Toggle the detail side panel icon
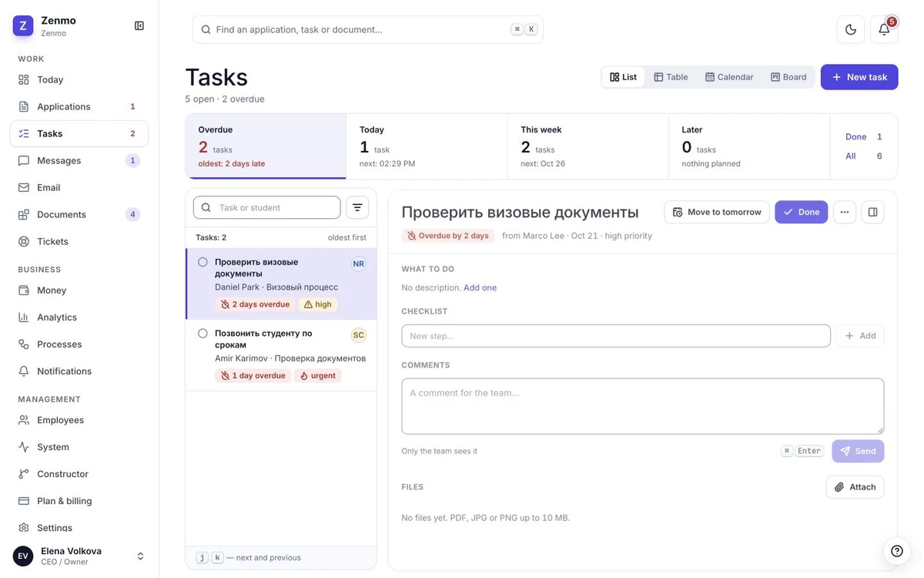924x578 pixels. tap(873, 212)
